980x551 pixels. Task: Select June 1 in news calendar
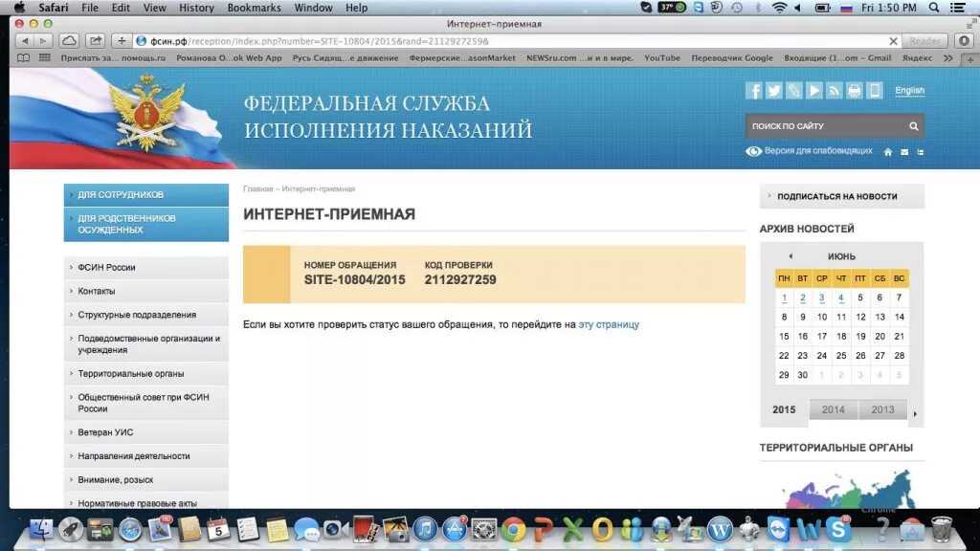pyautogui.click(x=784, y=298)
